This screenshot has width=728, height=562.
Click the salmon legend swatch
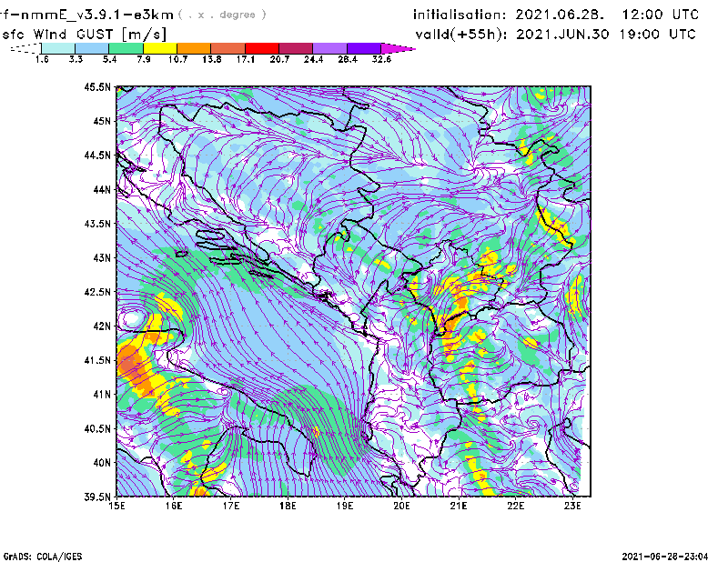coord(228,48)
